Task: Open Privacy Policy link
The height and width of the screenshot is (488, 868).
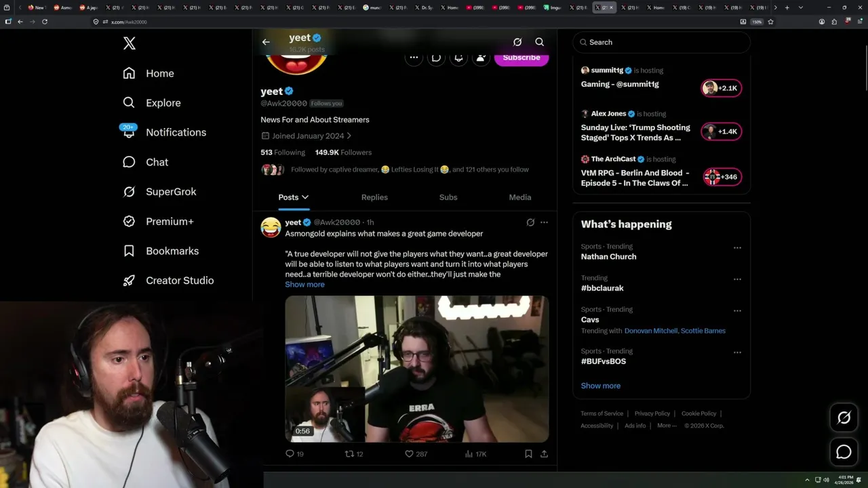Action: click(652, 413)
